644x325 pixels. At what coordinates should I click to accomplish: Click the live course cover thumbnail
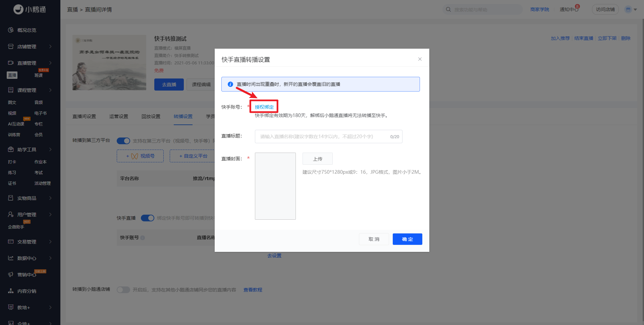point(109,62)
